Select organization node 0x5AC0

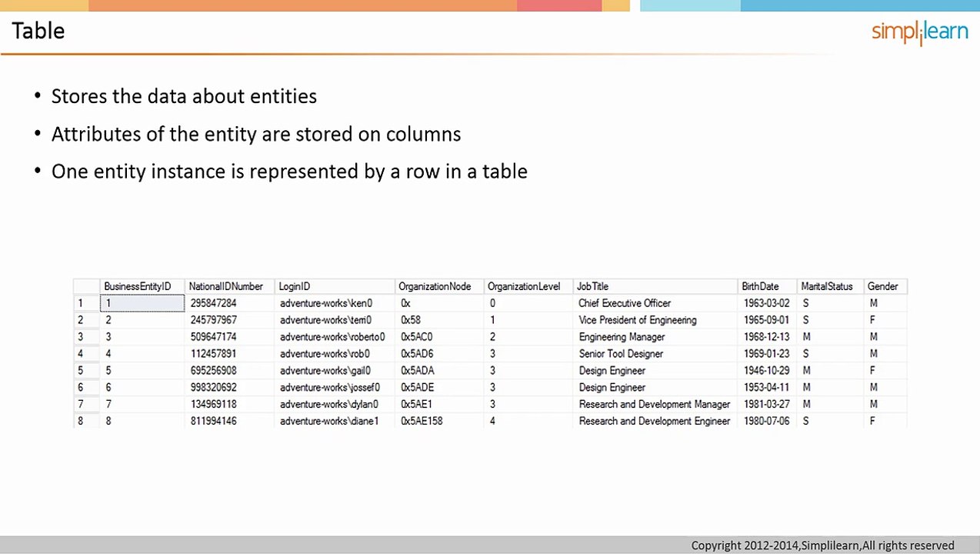[x=417, y=337]
